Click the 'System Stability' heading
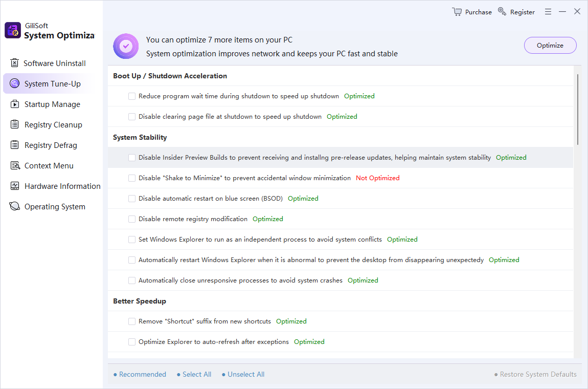Image resolution: width=588 pixels, height=389 pixels. [140, 137]
